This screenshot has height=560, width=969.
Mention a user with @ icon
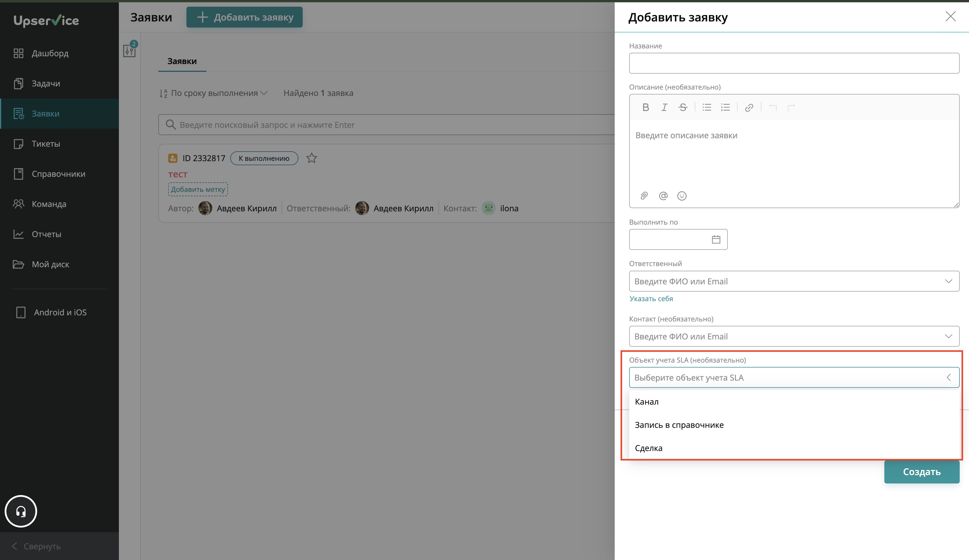(x=663, y=196)
